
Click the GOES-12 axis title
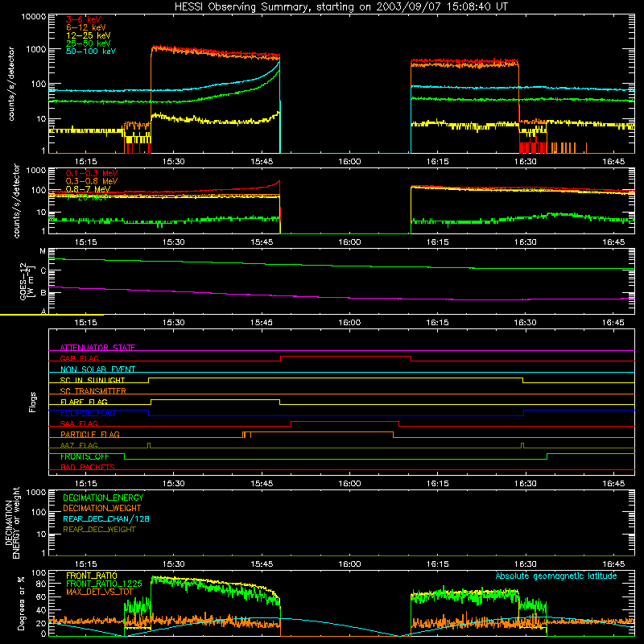26,281
